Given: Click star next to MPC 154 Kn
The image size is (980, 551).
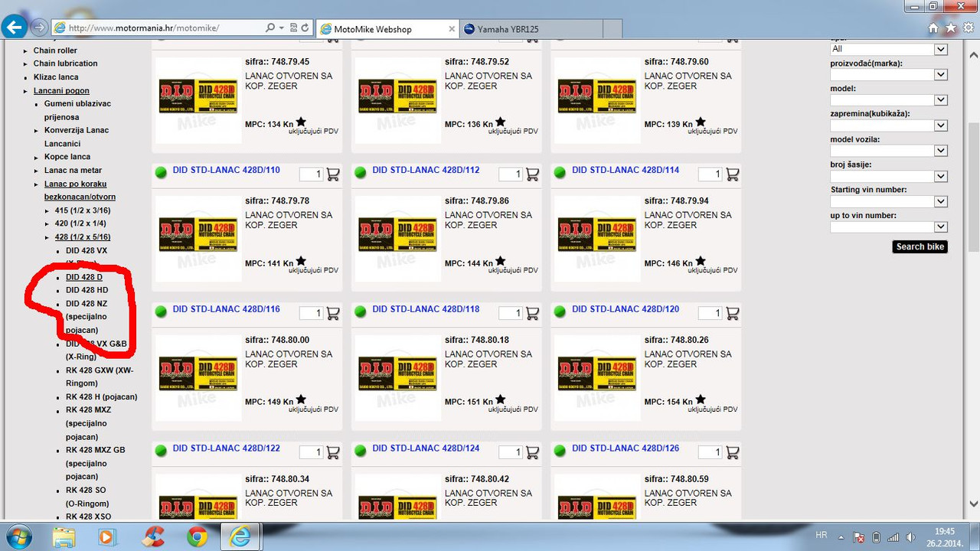Looking at the screenshot, I should pyautogui.click(x=700, y=399).
